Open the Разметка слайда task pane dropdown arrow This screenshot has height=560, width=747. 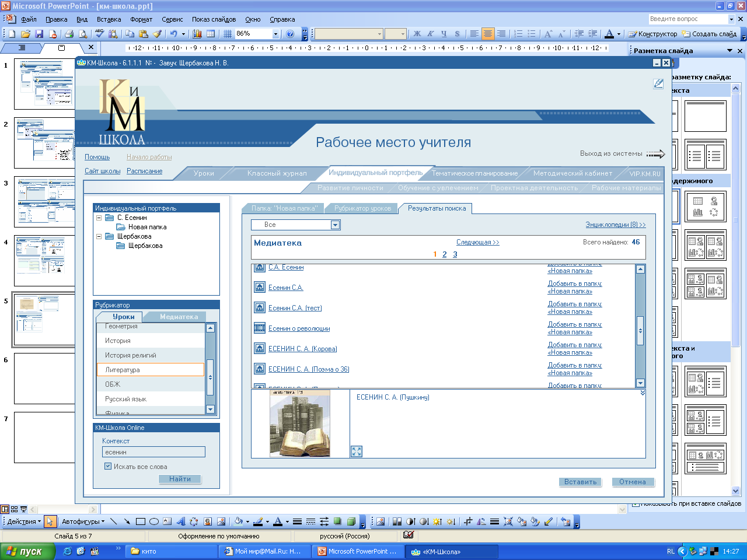pyautogui.click(x=729, y=51)
